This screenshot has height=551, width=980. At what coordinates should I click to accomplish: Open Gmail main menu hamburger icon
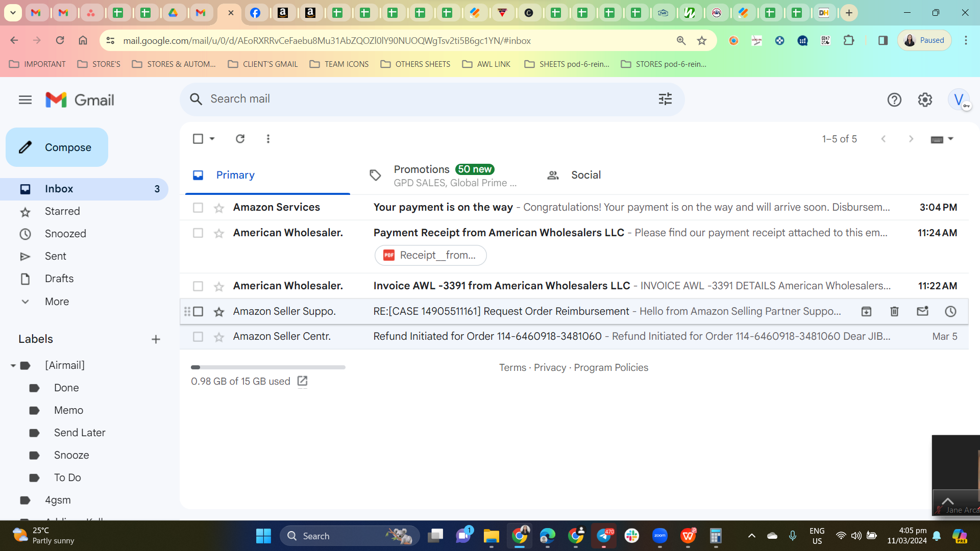pos(25,100)
